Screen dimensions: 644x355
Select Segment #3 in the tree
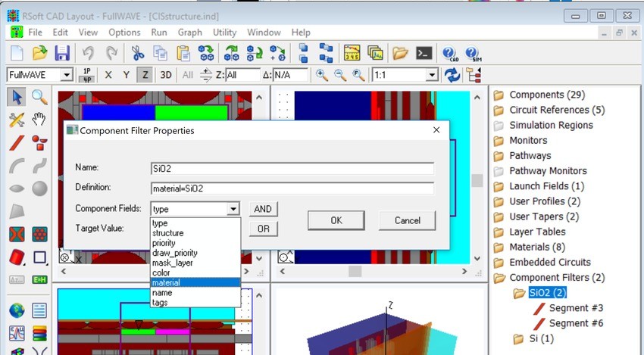(x=576, y=308)
